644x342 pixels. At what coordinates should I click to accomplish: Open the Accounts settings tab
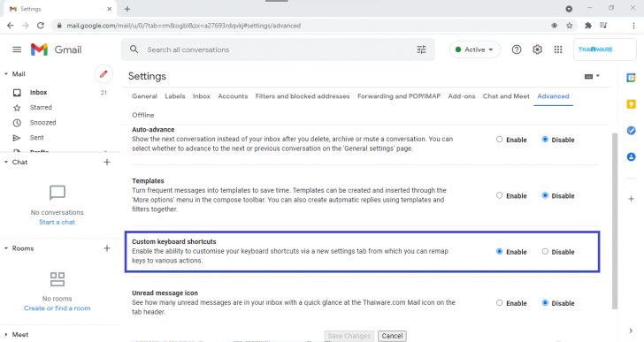pyautogui.click(x=233, y=96)
